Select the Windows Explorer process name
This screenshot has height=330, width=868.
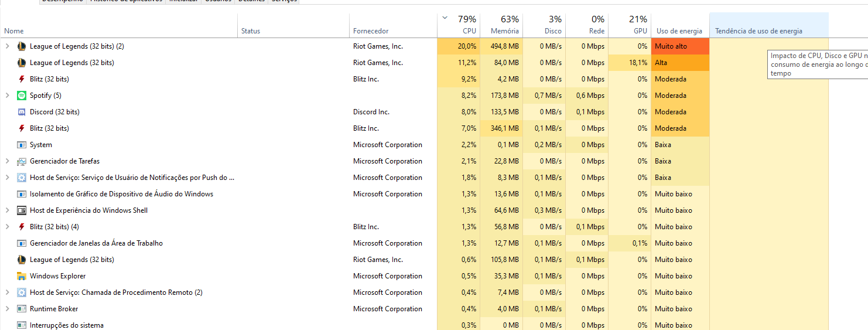tap(57, 276)
